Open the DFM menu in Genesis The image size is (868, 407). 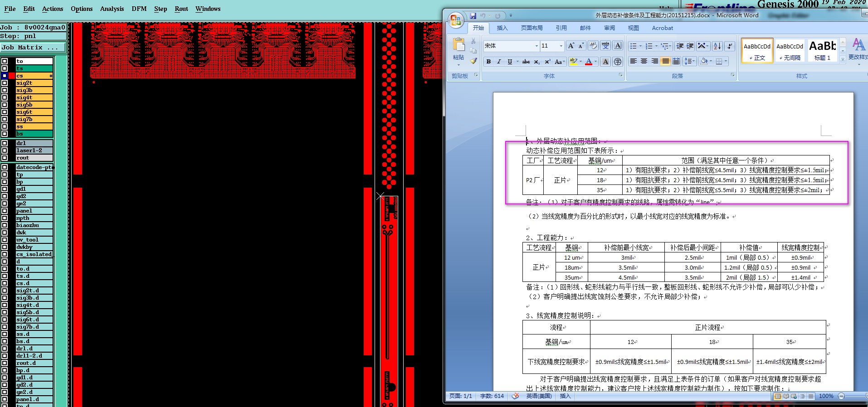point(139,9)
